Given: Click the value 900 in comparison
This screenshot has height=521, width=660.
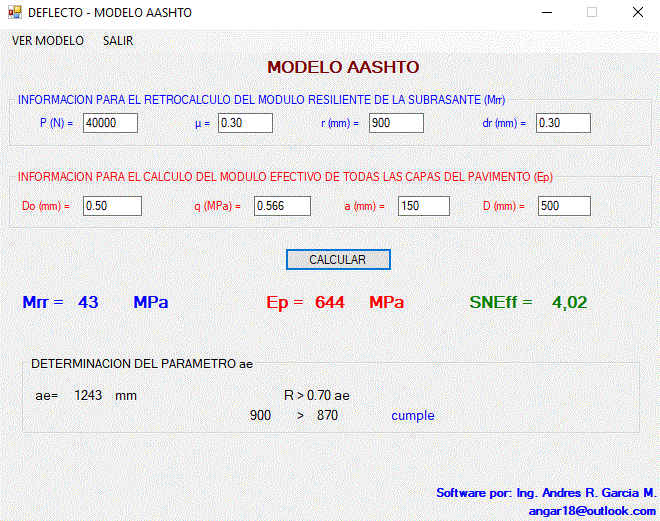Looking at the screenshot, I should 260,415.
